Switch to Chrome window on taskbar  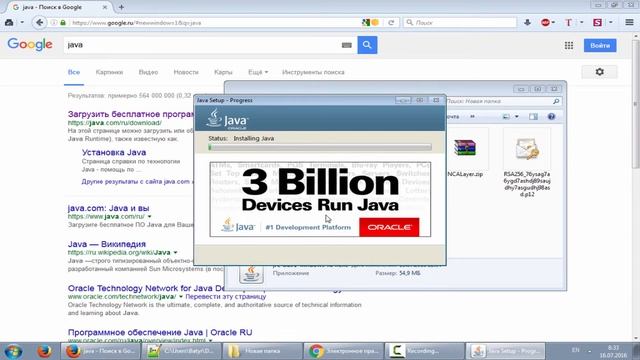(x=344, y=351)
